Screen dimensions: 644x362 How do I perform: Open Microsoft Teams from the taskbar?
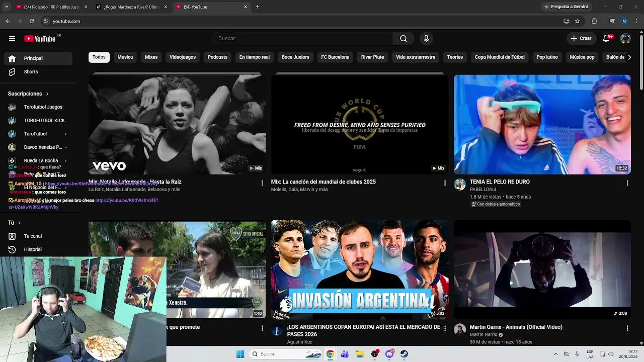(345, 354)
